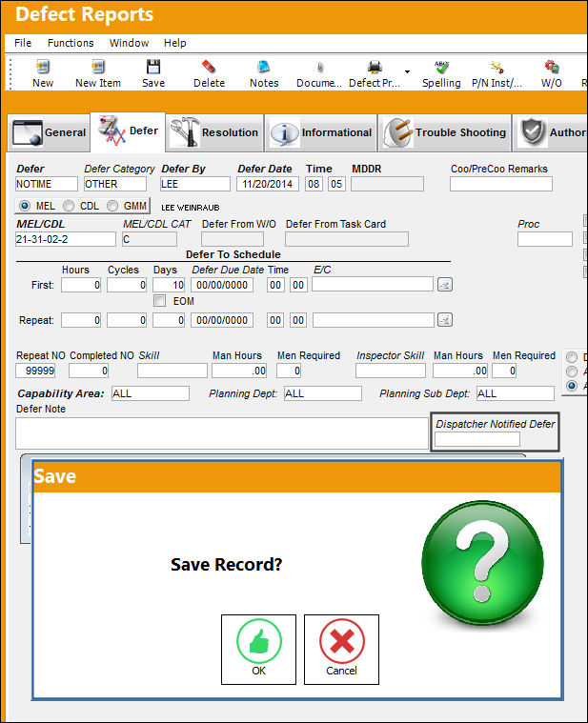The image size is (588, 723).
Task: Click the Delete eraser icon
Action: pos(209,68)
